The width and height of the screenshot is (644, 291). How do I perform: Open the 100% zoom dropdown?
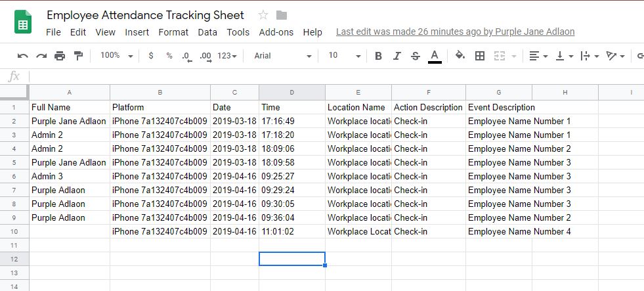117,55
